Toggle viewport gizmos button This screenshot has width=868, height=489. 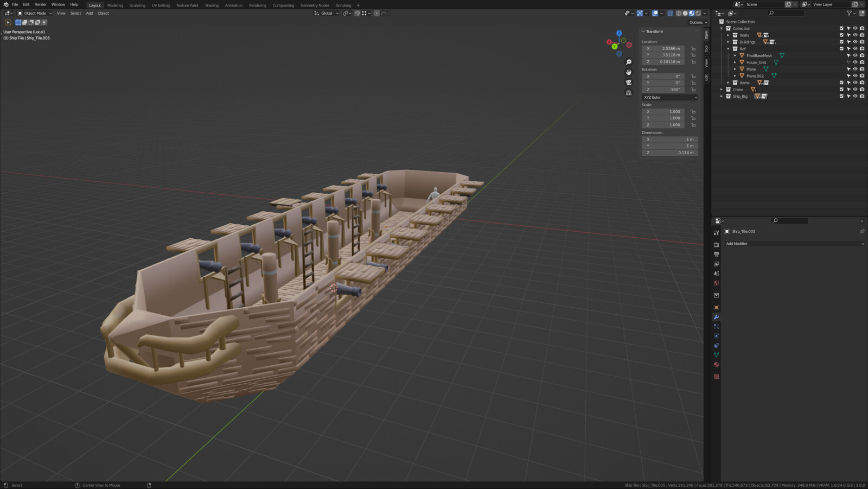[x=640, y=13]
